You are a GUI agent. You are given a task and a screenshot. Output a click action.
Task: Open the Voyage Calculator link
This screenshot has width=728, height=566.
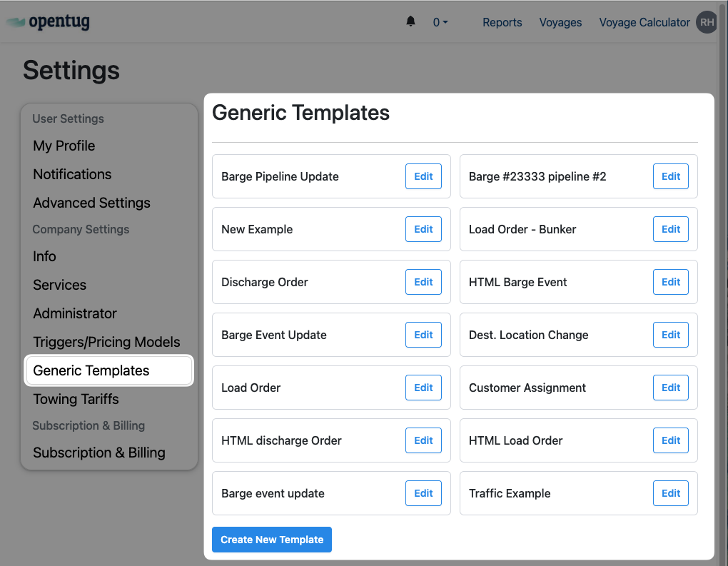pos(644,22)
